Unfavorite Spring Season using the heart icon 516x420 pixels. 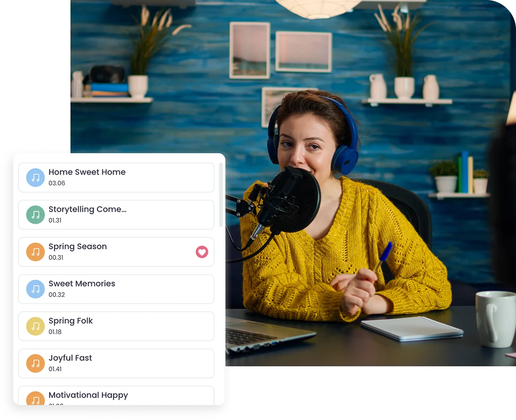[202, 252]
